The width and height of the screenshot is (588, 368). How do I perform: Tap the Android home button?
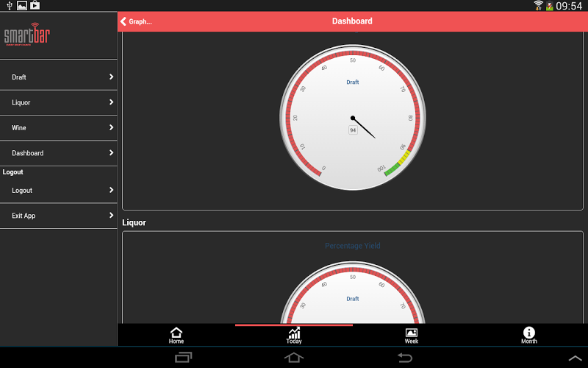click(x=293, y=357)
